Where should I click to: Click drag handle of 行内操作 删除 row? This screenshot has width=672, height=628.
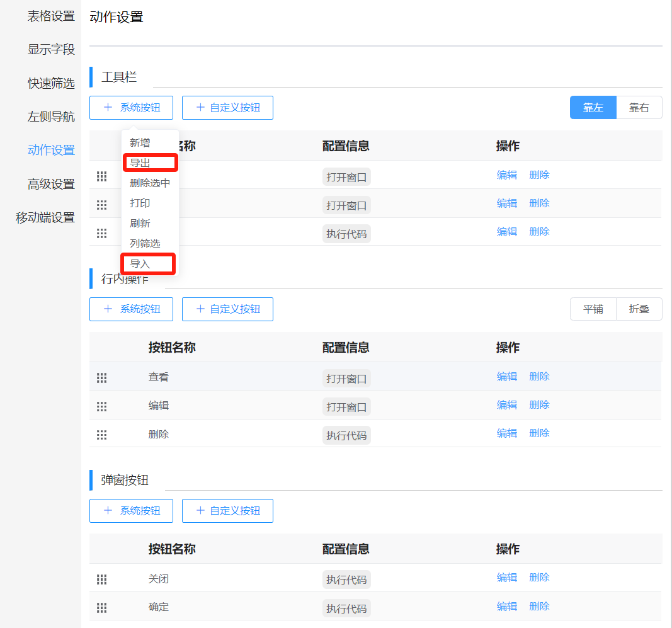coord(101,435)
